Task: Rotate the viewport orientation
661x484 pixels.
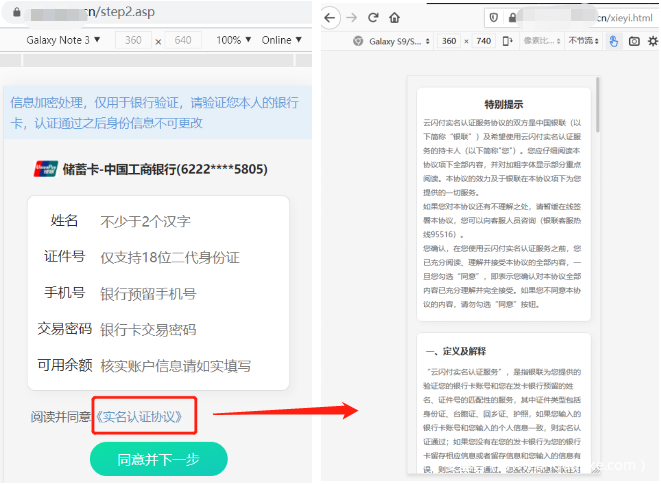Action: tap(508, 41)
